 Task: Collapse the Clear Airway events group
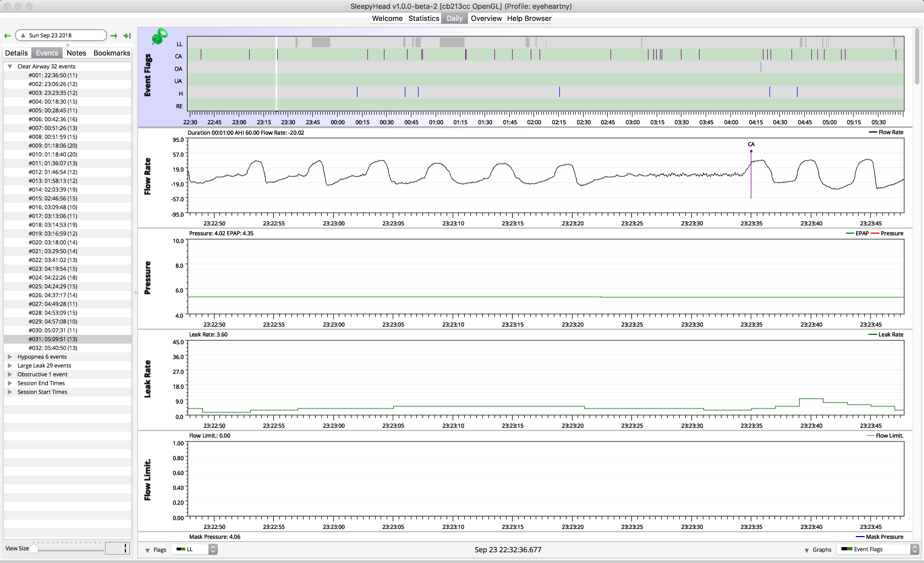[x=10, y=67]
